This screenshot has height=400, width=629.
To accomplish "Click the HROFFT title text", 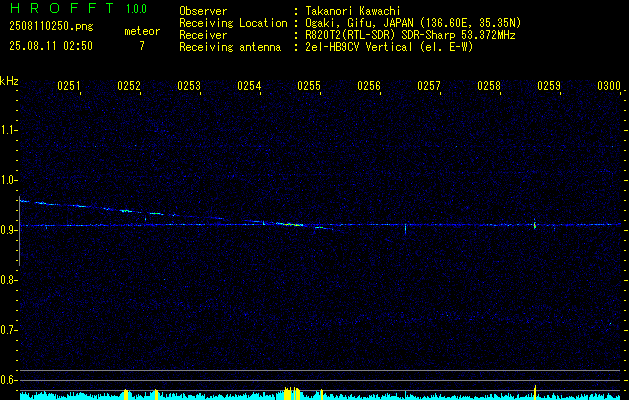I will (x=62, y=8).
